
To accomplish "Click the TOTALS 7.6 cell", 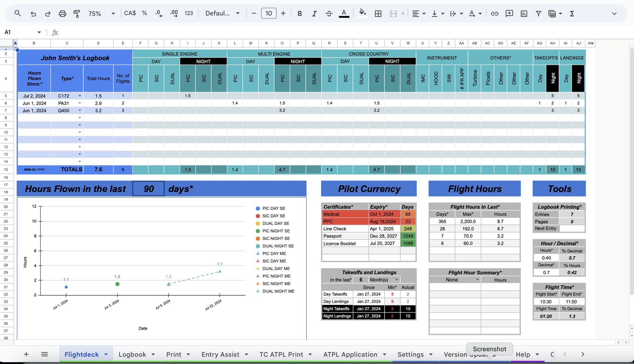I will [98, 169].
